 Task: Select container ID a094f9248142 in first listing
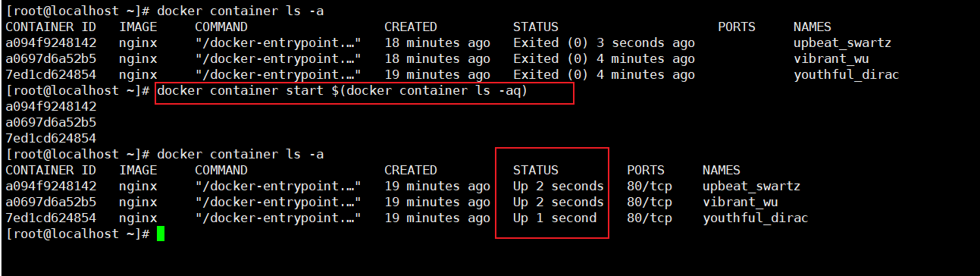point(51,43)
